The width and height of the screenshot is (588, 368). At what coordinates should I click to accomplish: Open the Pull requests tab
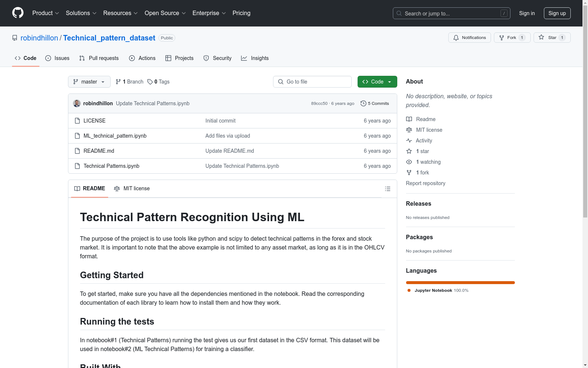99,58
